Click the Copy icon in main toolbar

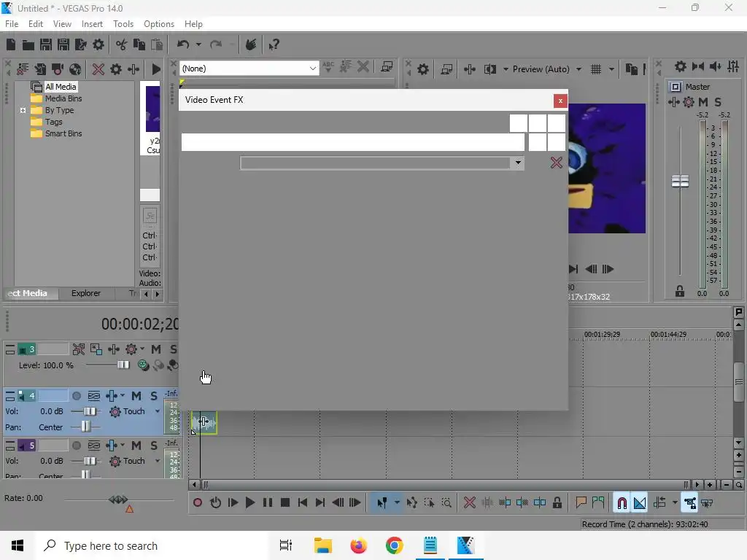(x=139, y=44)
